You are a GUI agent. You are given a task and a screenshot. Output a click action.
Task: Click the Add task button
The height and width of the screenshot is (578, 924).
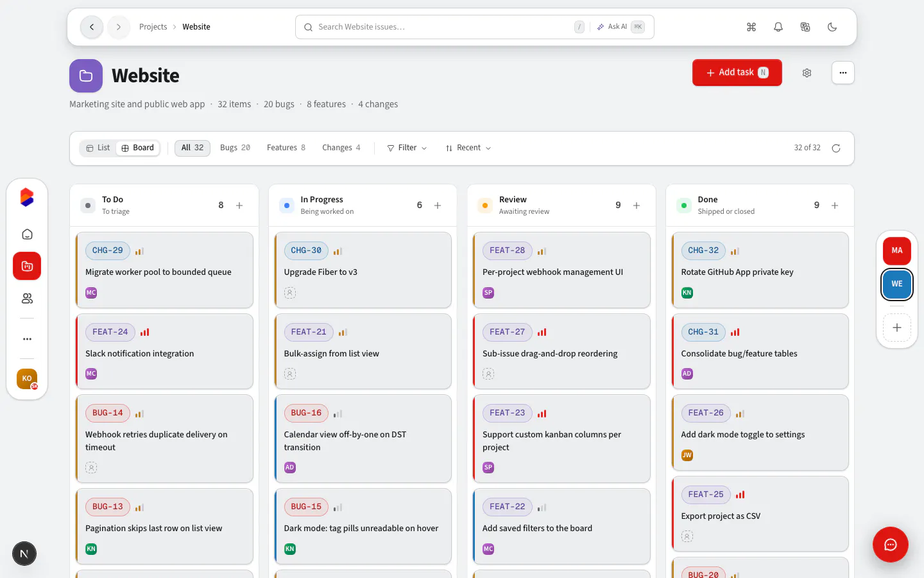coord(737,73)
